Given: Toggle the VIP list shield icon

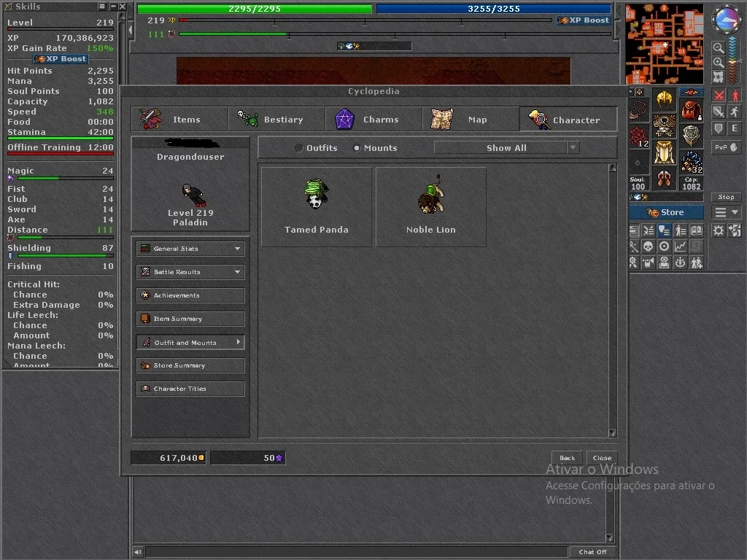Looking at the screenshot, I should tap(665, 230).
